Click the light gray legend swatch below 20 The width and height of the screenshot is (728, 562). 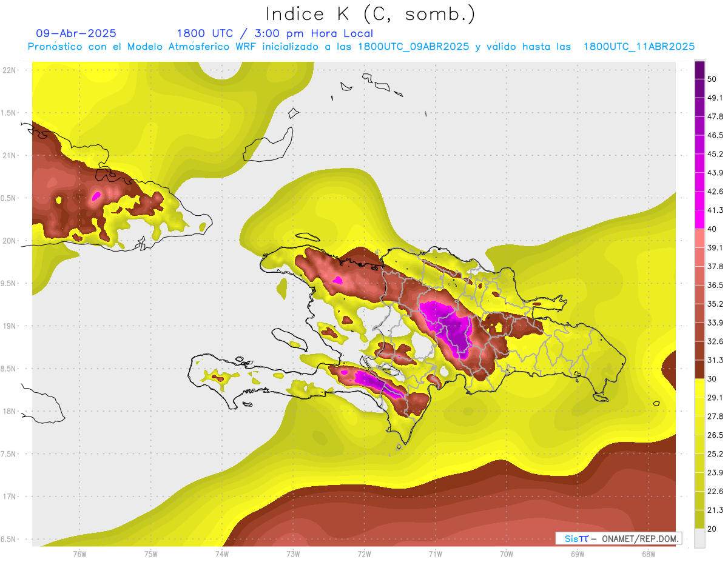click(699, 538)
